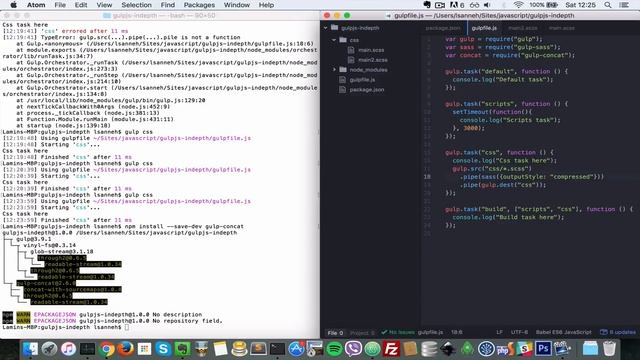Screen dimensions: 640x360
Task: Open Terminal from the dock
Action: click(277, 349)
